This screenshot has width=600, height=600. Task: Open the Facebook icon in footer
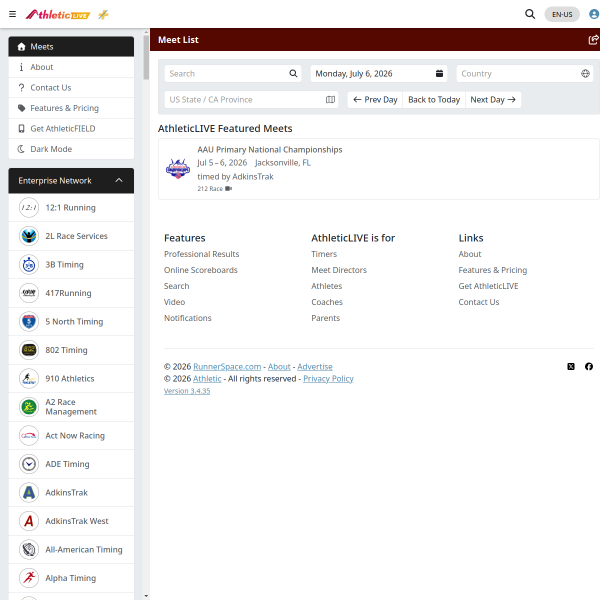tap(589, 367)
